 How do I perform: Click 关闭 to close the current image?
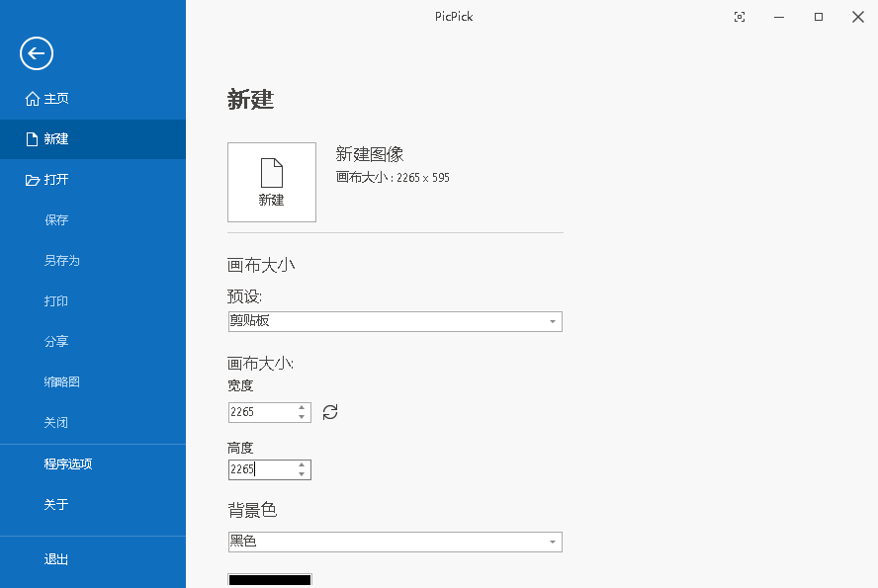click(56, 422)
